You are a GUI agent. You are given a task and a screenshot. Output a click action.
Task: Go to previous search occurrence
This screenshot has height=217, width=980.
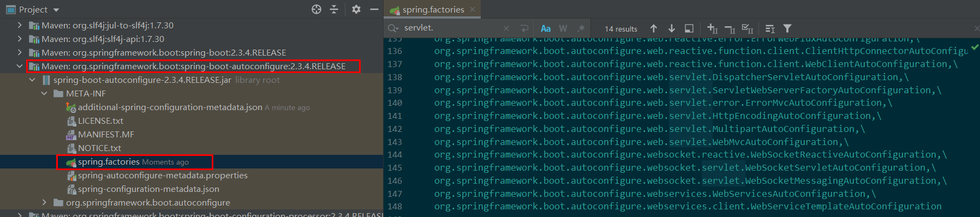(654, 28)
